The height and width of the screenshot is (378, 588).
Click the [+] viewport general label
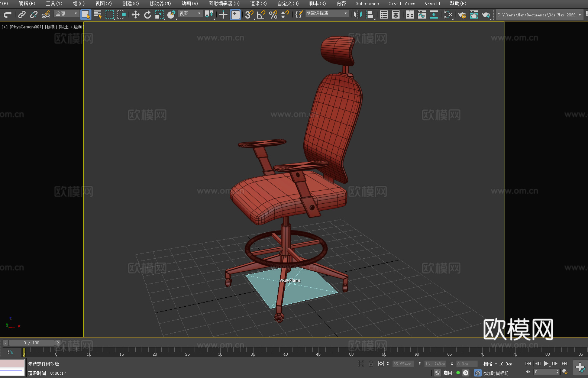tap(4, 27)
